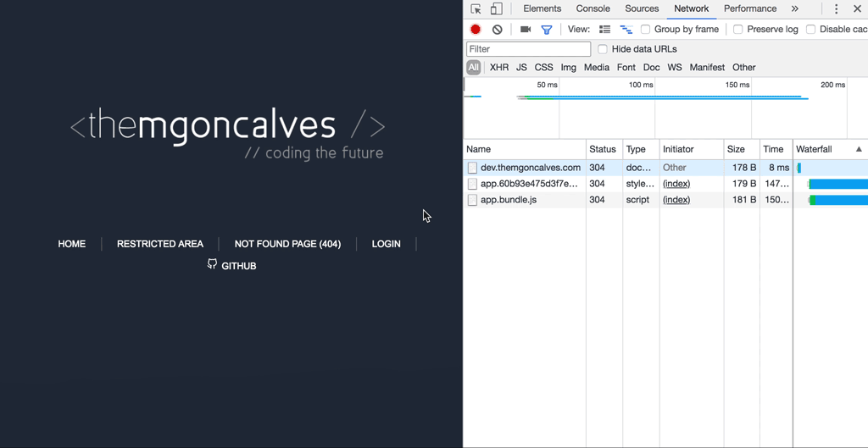Tick the Disable cache checkbox

[810, 30]
